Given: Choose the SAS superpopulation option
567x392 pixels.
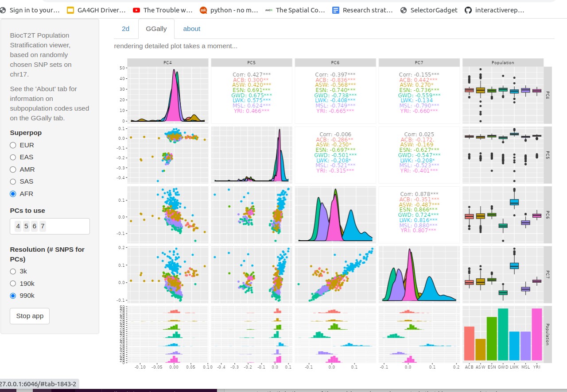Looking at the screenshot, I should (13, 181).
